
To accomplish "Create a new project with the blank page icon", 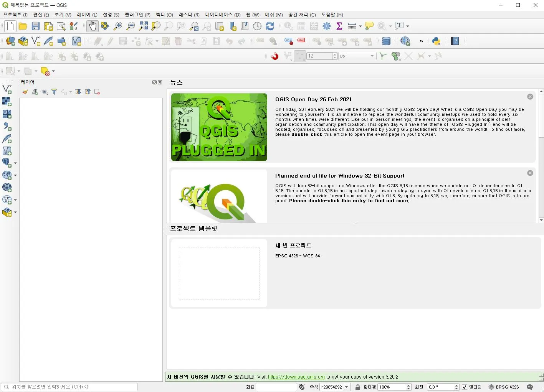I will coord(10,26).
